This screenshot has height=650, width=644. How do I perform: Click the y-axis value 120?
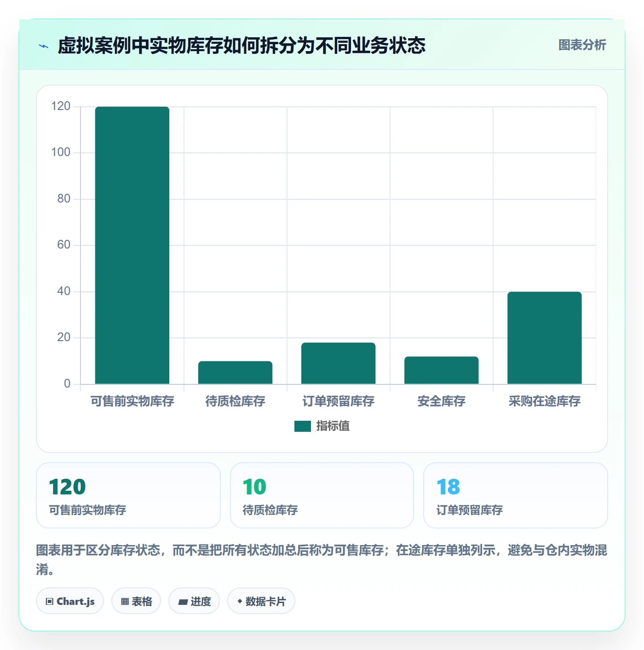point(61,106)
